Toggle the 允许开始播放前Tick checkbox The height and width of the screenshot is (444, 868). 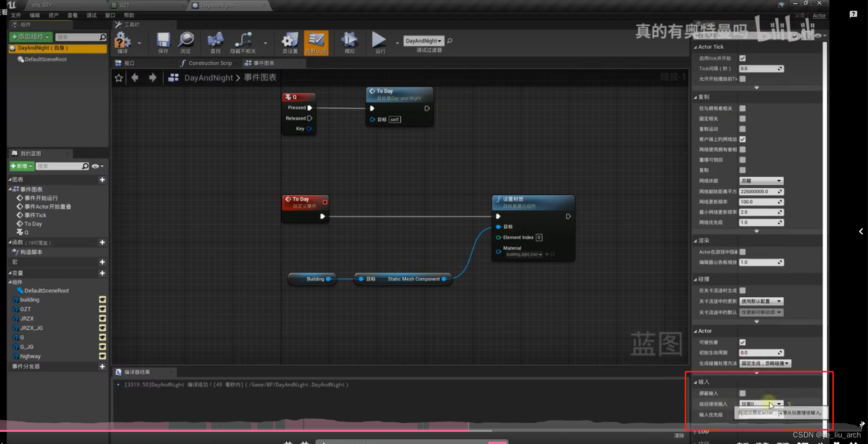pos(742,79)
